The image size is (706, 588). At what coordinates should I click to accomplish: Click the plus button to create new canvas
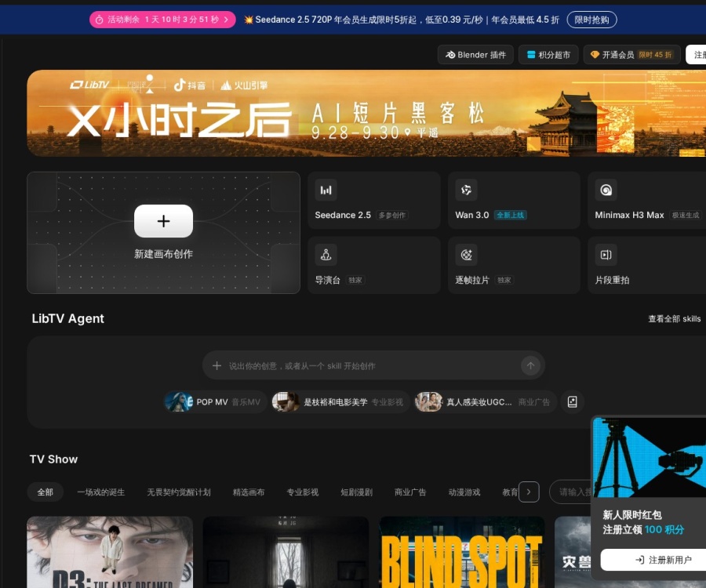[x=163, y=221]
